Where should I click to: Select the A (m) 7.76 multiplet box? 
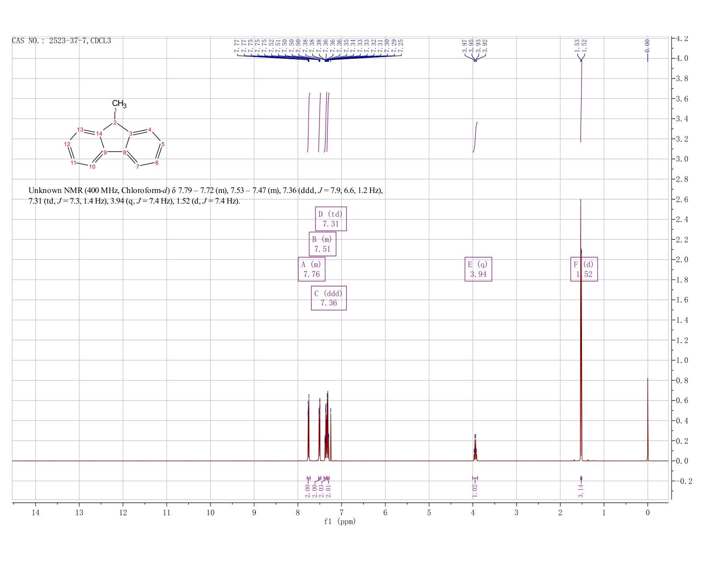click(311, 269)
